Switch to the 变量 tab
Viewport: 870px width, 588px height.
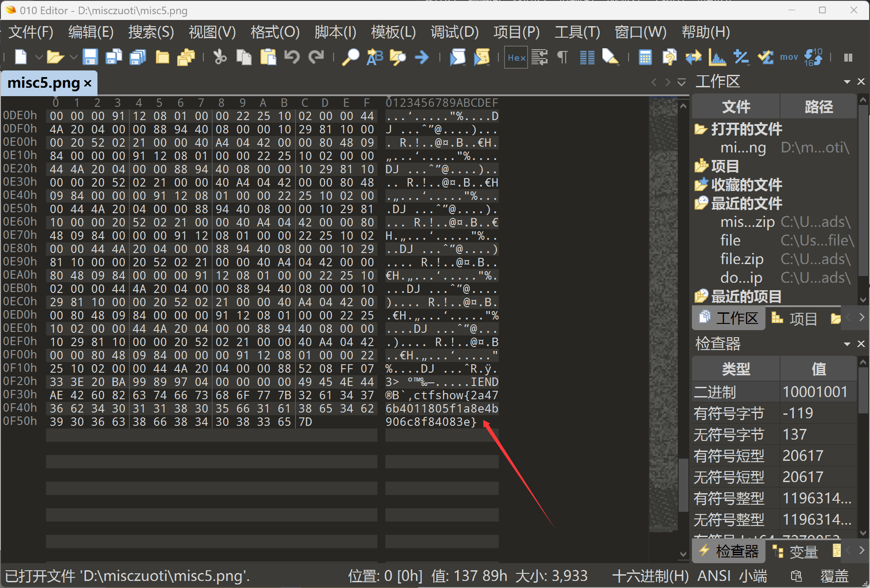[796, 552]
